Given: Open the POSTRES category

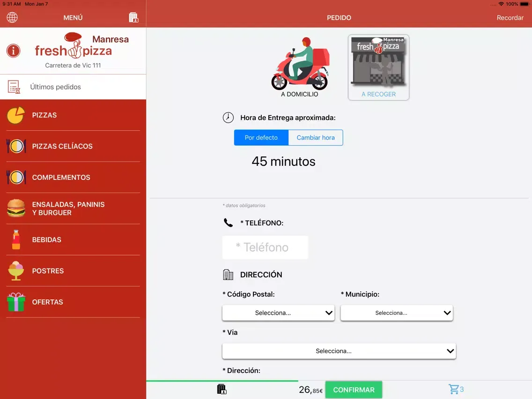Looking at the screenshot, I should coord(73,271).
